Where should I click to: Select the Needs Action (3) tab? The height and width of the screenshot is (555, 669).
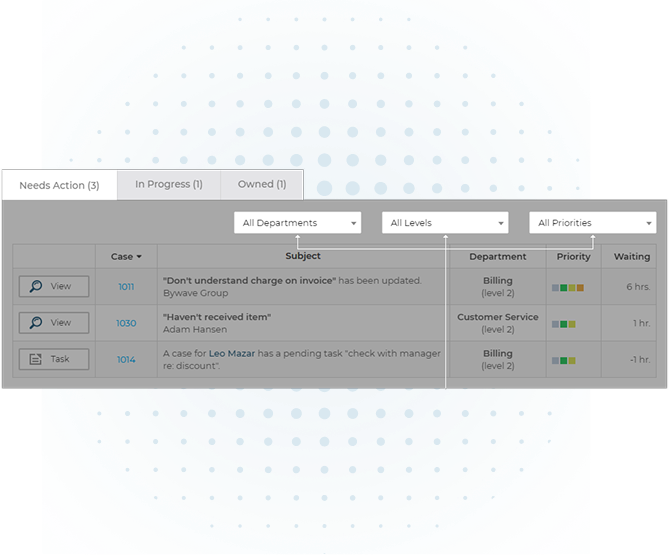click(59, 185)
